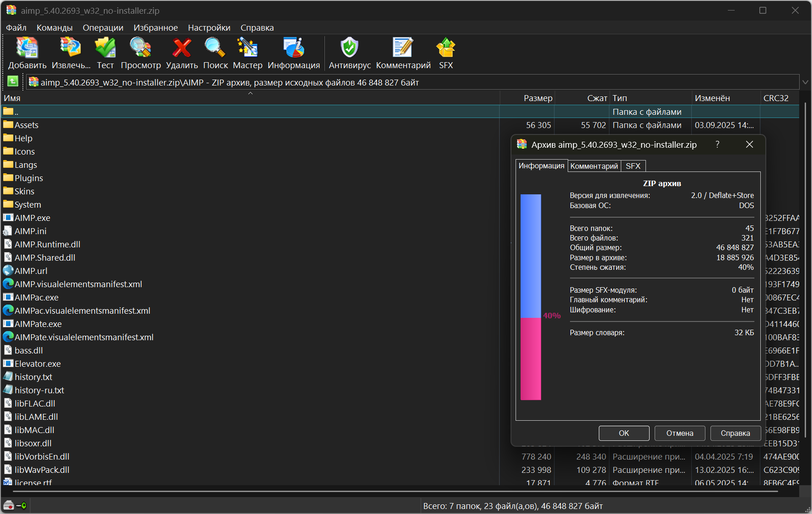
Task: Select the license.rtf document icon
Action: [8, 482]
